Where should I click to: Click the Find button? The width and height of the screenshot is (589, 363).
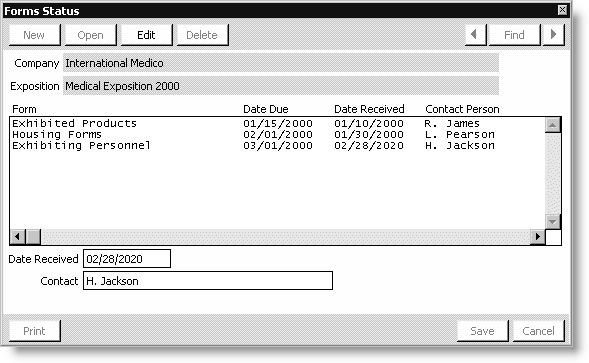click(x=514, y=35)
